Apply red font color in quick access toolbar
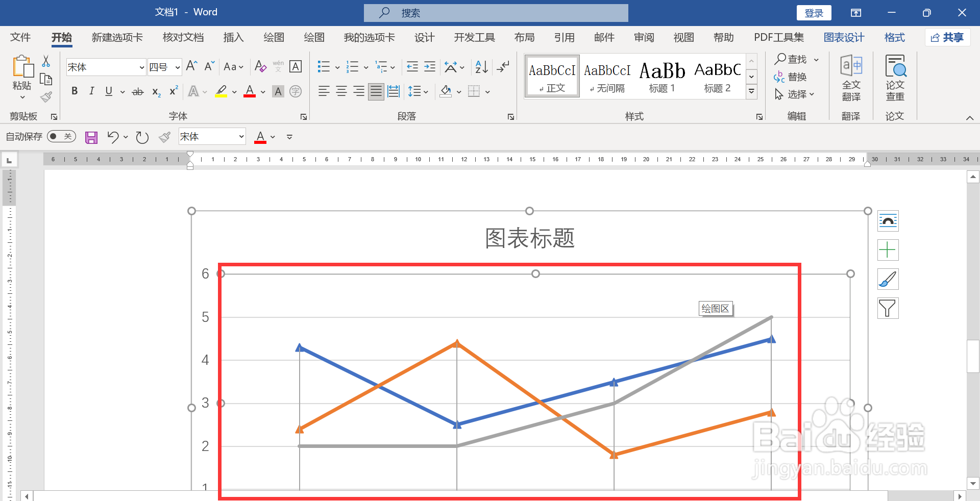This screenshot has width=980, height=501. pos(260,137)
